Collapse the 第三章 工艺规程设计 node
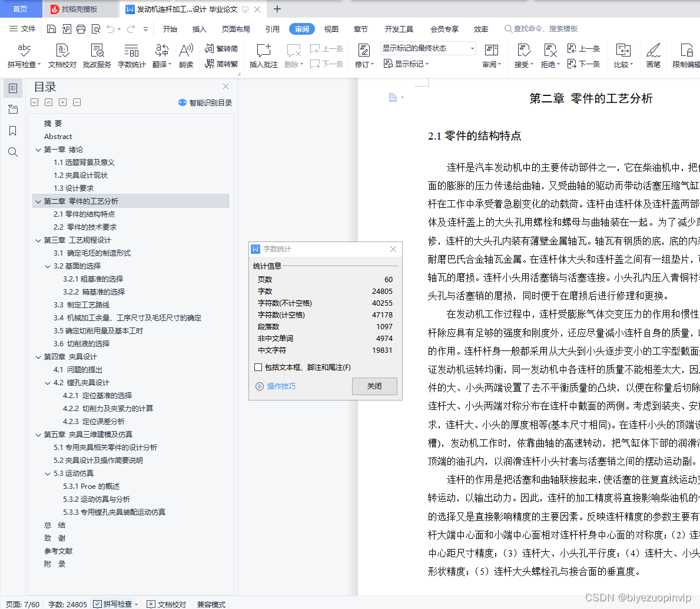Screen dimensions: 700x609 (38, 240)
